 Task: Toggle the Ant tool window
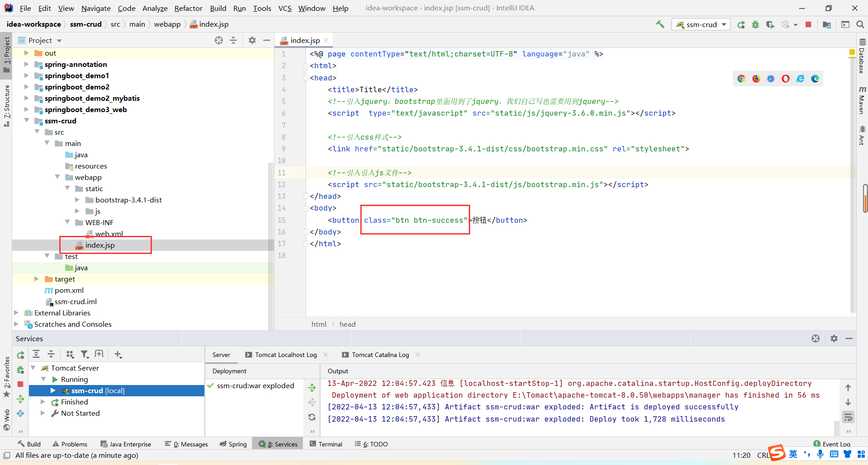pos(862,136)
